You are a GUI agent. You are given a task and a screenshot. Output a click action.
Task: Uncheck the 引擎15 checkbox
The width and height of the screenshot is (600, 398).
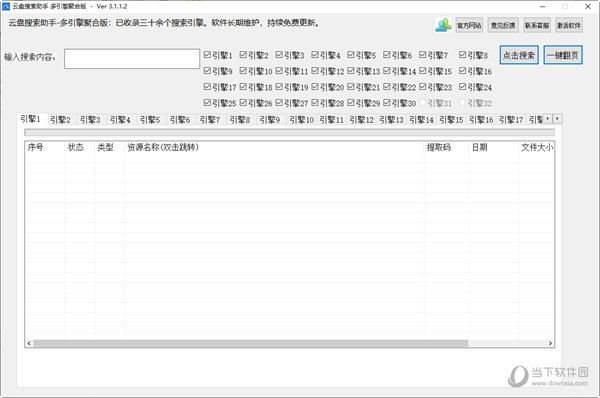[423, 71]
